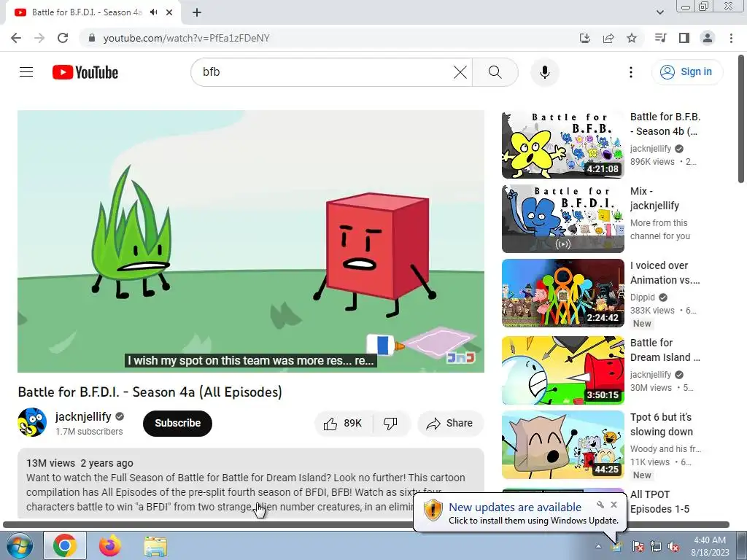Screen dimensions: 747x560
Task: Click the Dippid channel name
Action: [x=643, y=297]
